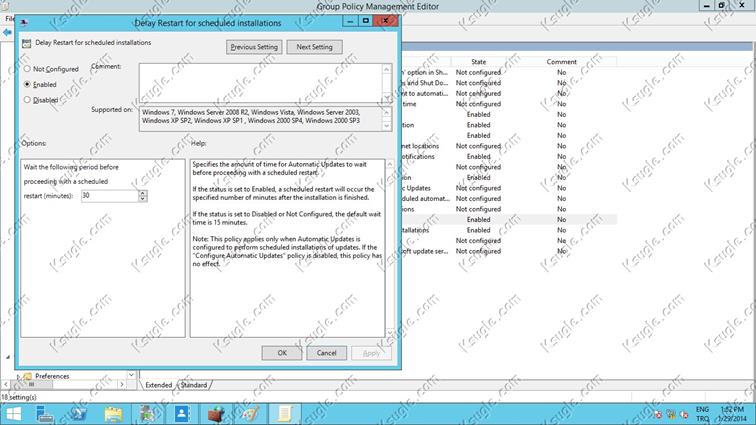Open the red toolbox app on the taskbar

tap(216, 414)
